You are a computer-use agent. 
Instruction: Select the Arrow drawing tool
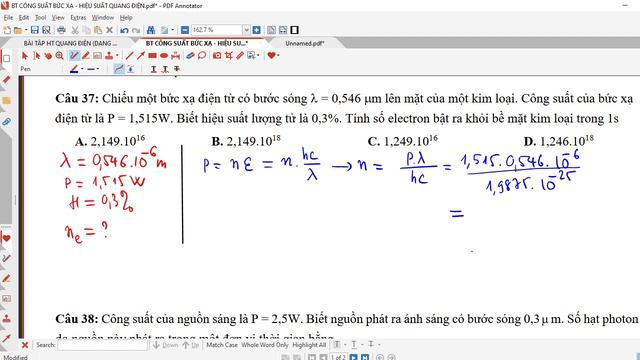[141, 56]
